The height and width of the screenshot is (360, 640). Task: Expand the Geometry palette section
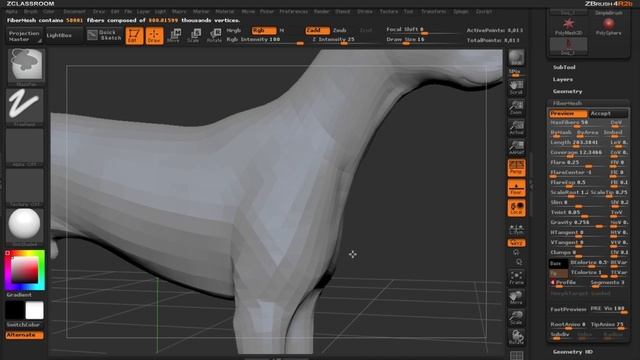567,91
